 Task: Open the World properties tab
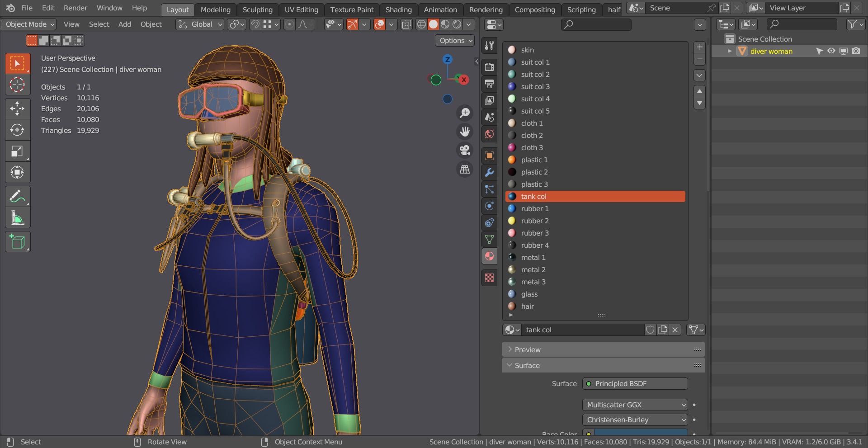pos(490,134)
